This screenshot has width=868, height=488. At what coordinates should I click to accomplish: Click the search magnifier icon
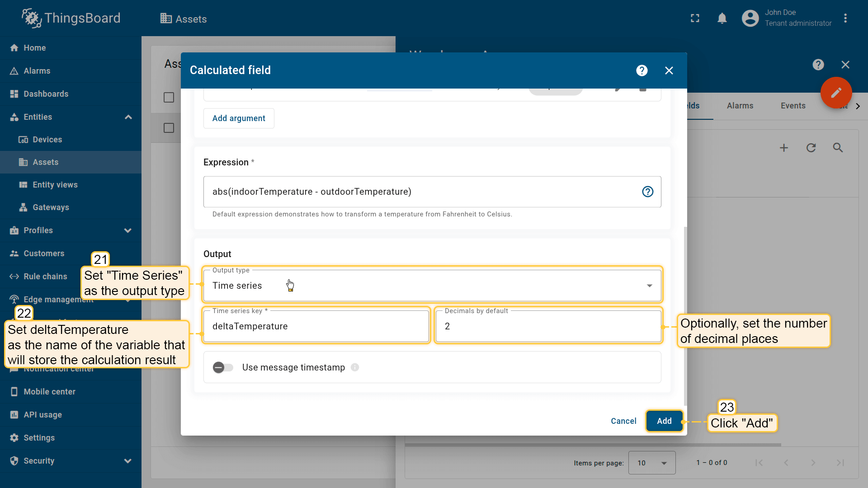(x=838, y=148)
